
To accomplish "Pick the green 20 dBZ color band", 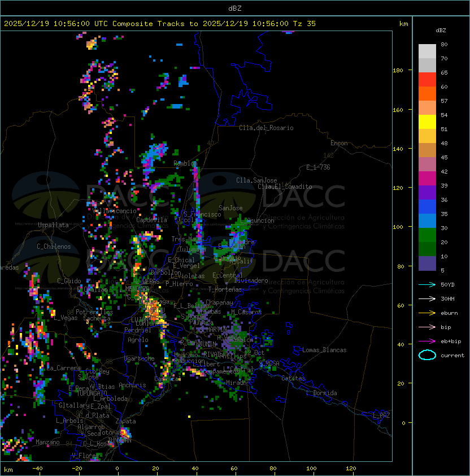I will (x=427, y=235).
